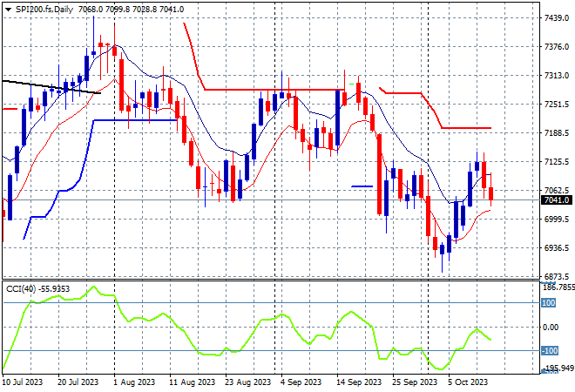Click the CCI 100 level label
This screenshot has height=392, width=575.
pos(549,303)
